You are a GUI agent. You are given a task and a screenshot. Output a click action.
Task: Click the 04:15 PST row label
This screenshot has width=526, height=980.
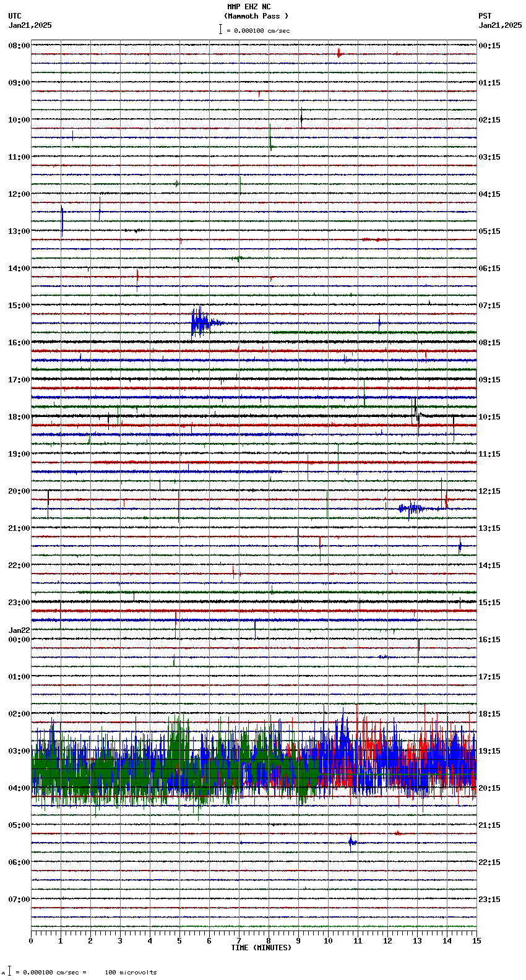489,194
